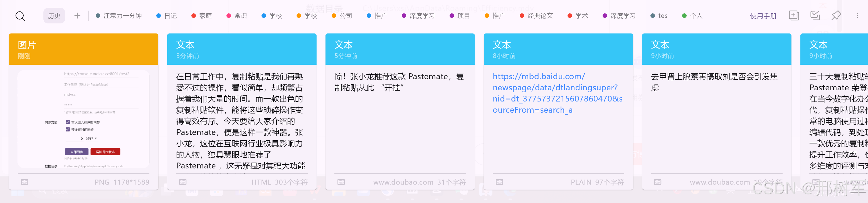
Task: Open the 项目 tag
Action: tap(460, 16)
